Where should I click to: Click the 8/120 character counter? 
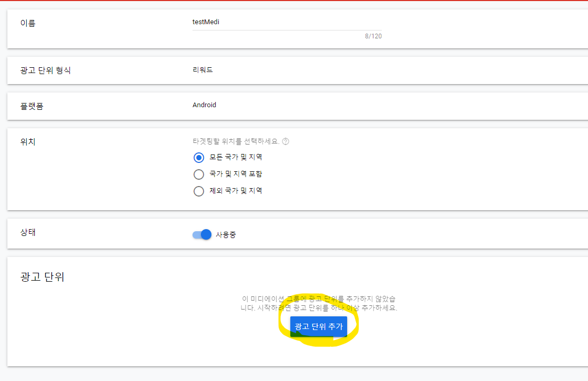373,36
